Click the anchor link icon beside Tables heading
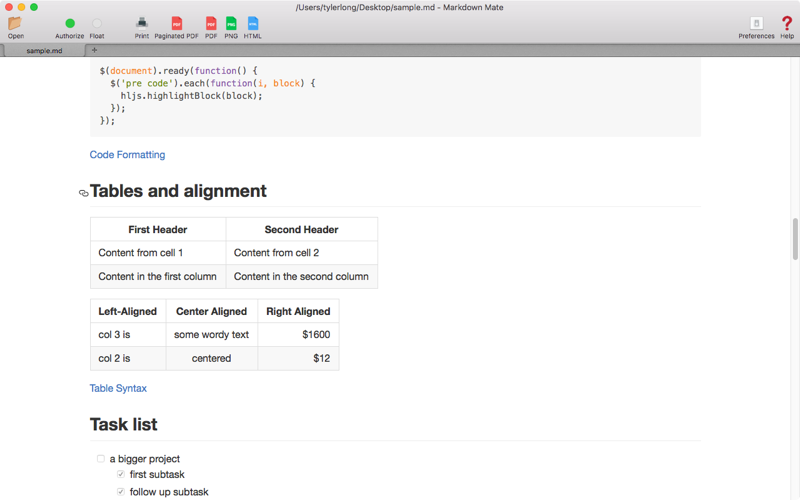The width and height of the screenshot is (800, 500). click(84, 193)
